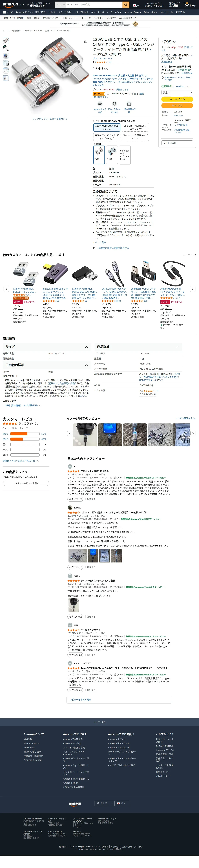Click すべての写真を見る link
The image size is (199, 868).
[186, 418]
